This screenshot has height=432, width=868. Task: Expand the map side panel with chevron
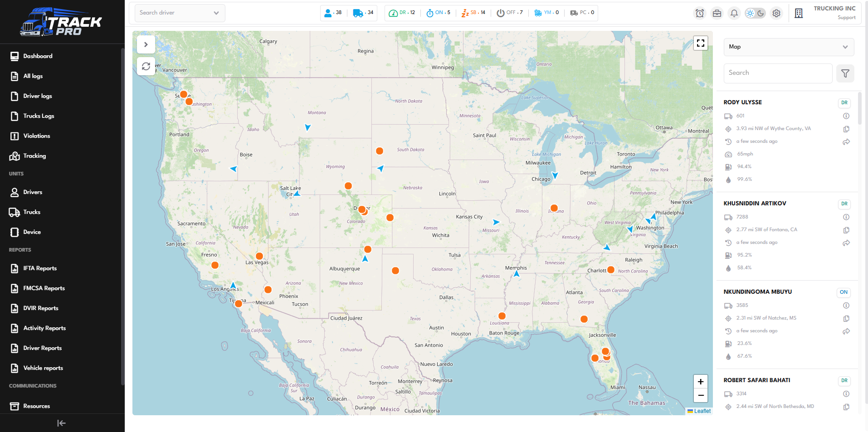coord(146,44)
